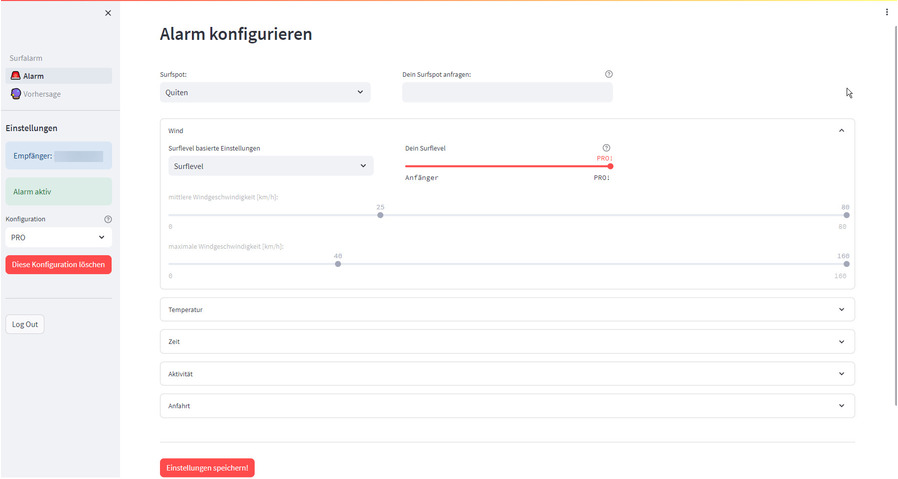Click the red Dein Surflevel slider handle
The width and height of the screenshot is (898, 479).
(x=610, y=166)
